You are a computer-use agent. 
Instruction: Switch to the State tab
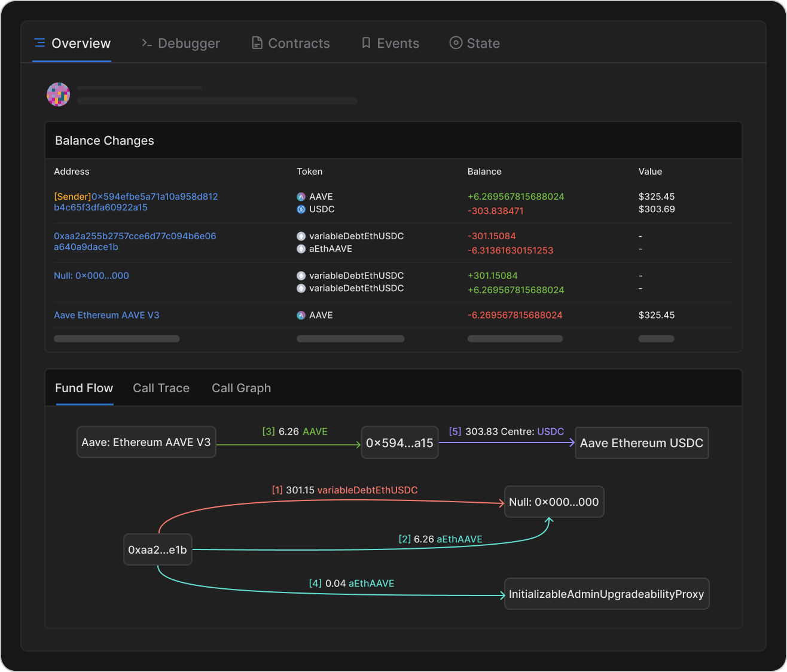475,43
